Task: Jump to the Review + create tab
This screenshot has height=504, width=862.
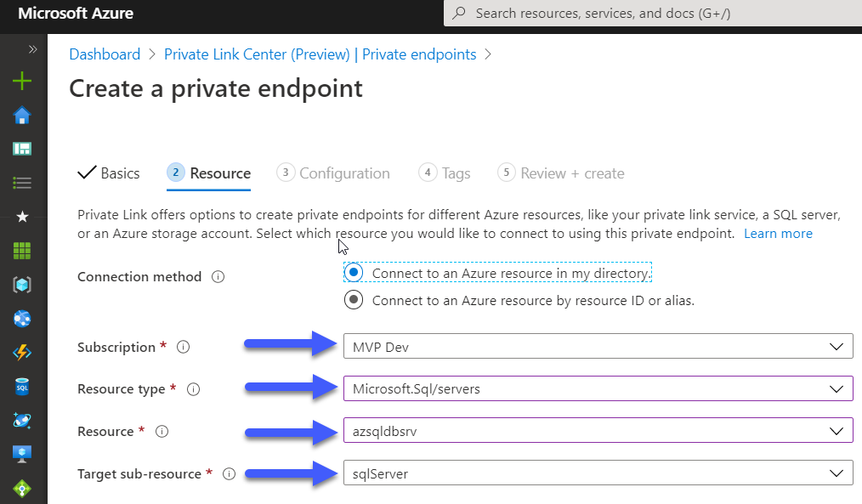Action: pyautogui.click(x=561, y=173)
